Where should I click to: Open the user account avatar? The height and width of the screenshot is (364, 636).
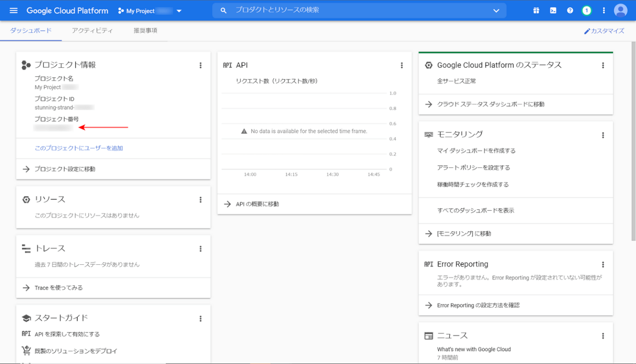point(621,10)
